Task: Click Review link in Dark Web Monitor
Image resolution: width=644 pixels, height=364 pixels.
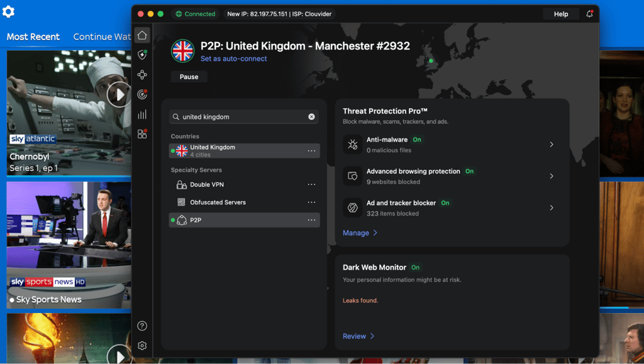Action: pyautogui.click(x=358, y=336)
